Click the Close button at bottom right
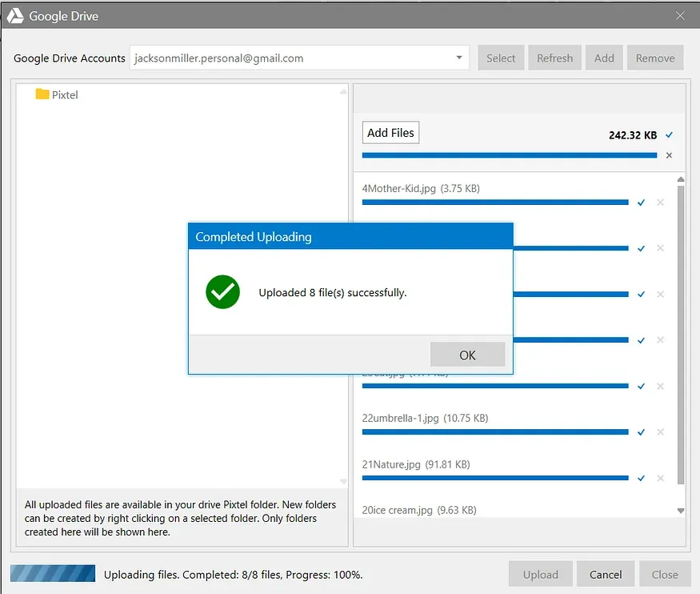This screenshot has width=700, height=594. click(x=664, y=574)
